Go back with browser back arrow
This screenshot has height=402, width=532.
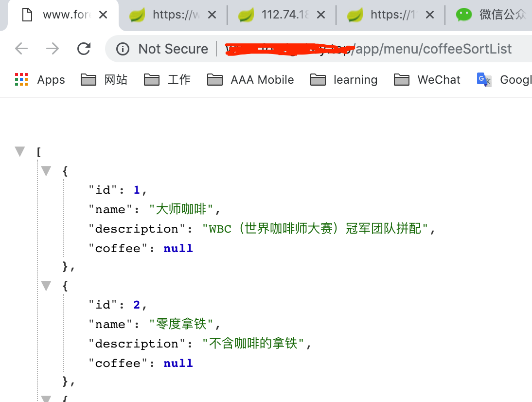click(x=21, y=49)
